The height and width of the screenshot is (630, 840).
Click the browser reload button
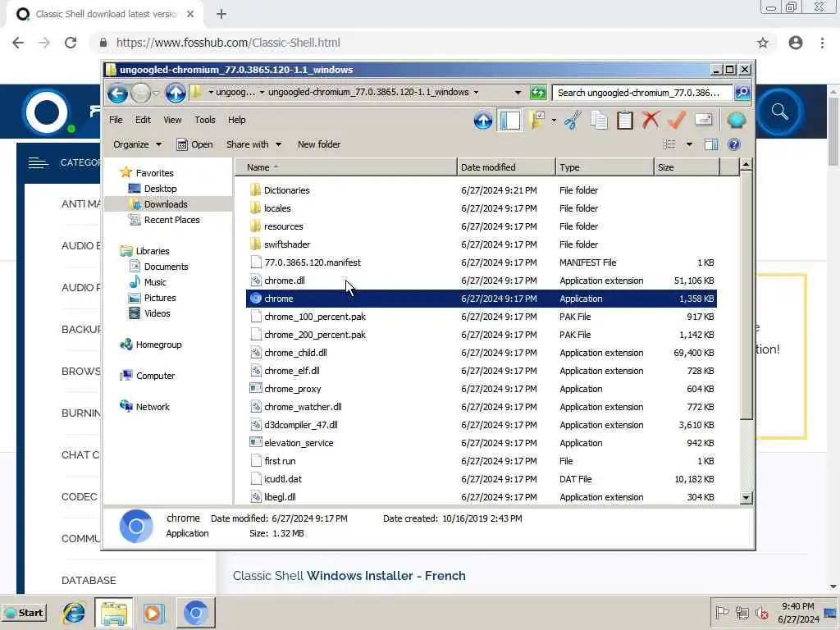71,43
